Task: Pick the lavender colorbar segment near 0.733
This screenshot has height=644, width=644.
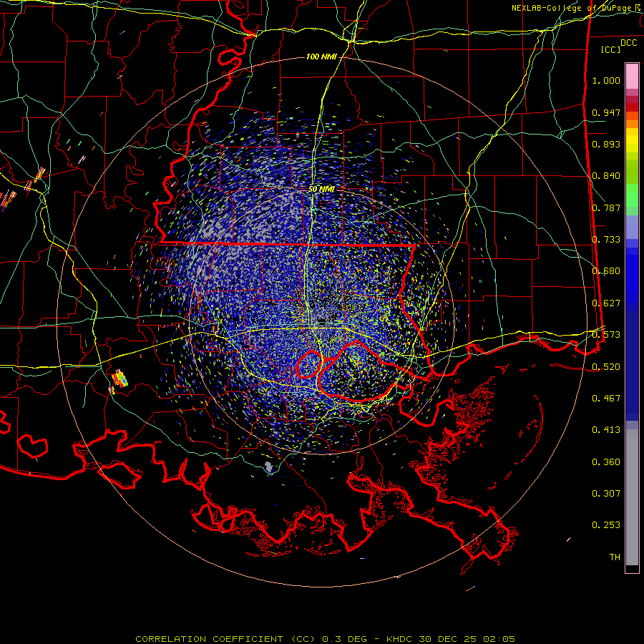Action: coord(632,228)
